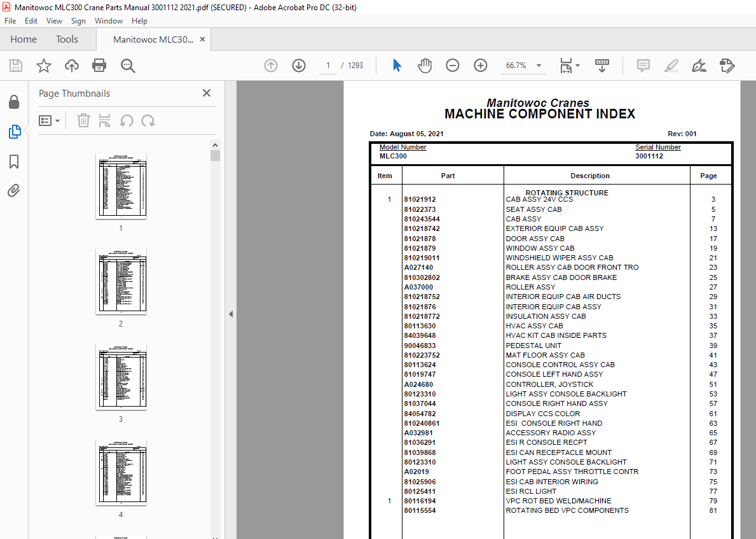Viewport: 756px width, 539px height.
Task: Open the Sign menu
Action: 78,21
